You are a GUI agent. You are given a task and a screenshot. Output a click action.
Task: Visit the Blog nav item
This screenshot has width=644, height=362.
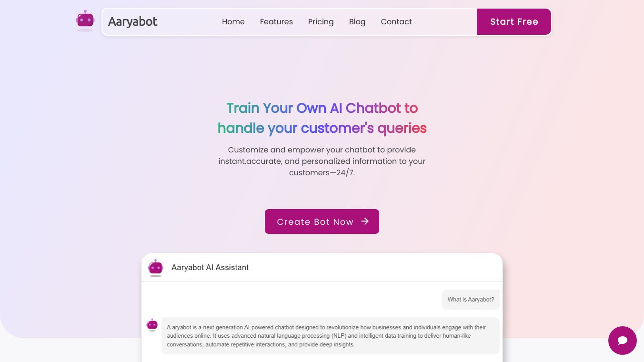(x=357, y=22)
